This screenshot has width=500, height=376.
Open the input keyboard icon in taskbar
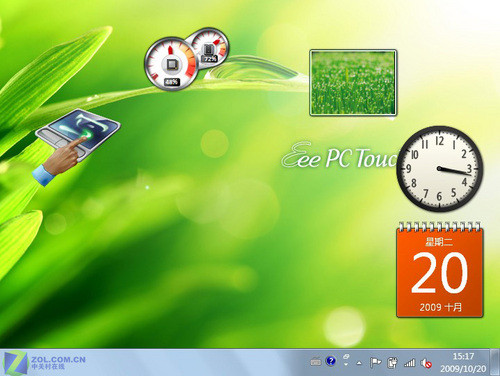315,361
